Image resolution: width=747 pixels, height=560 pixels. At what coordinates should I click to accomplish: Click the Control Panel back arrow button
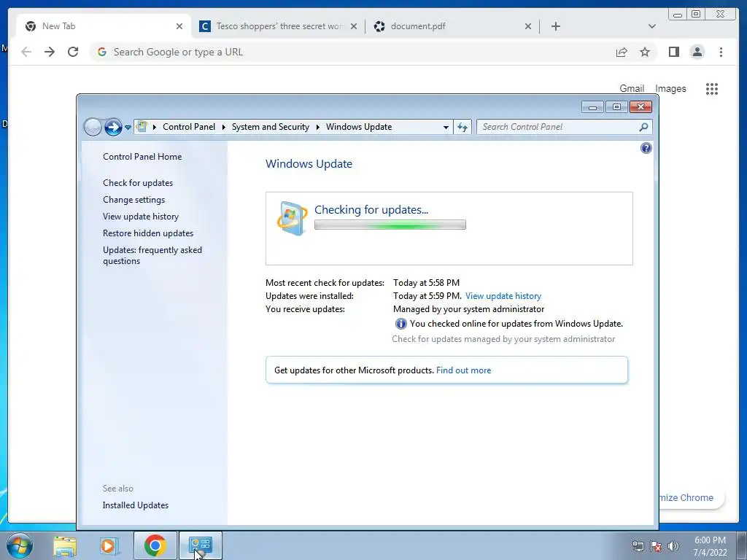(x=93, y=127)
